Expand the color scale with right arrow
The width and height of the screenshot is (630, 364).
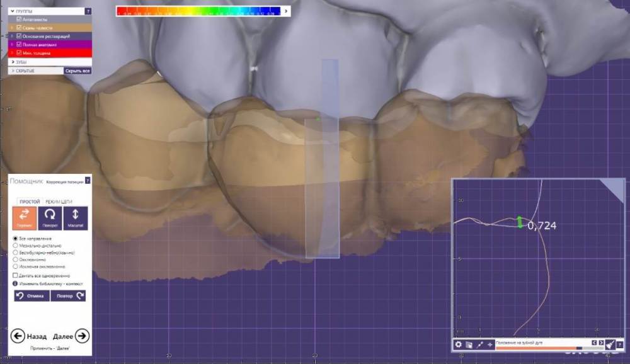[x=286, y=11]
